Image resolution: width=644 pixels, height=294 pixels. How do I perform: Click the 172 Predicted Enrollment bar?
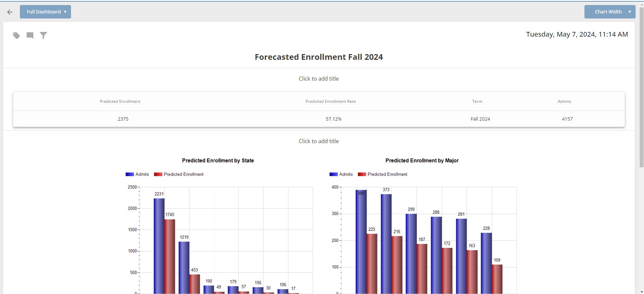pyautogui.click(x=447, y=271)
